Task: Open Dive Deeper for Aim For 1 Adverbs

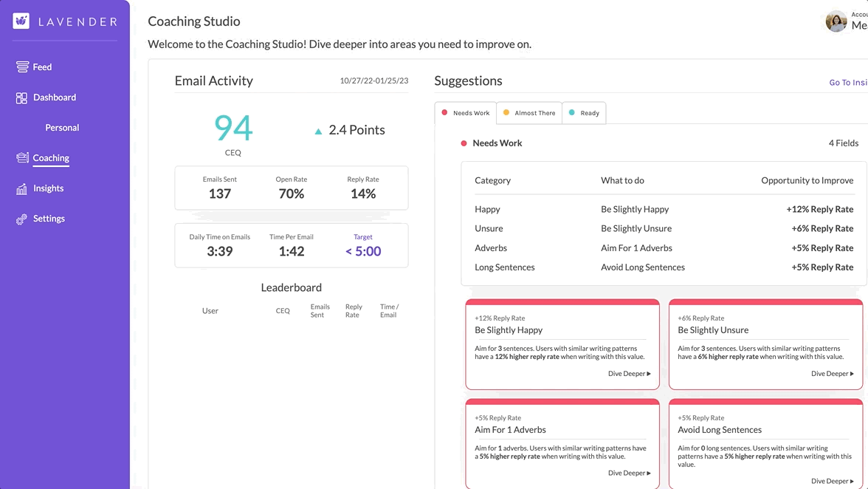Action: (629, 473)
